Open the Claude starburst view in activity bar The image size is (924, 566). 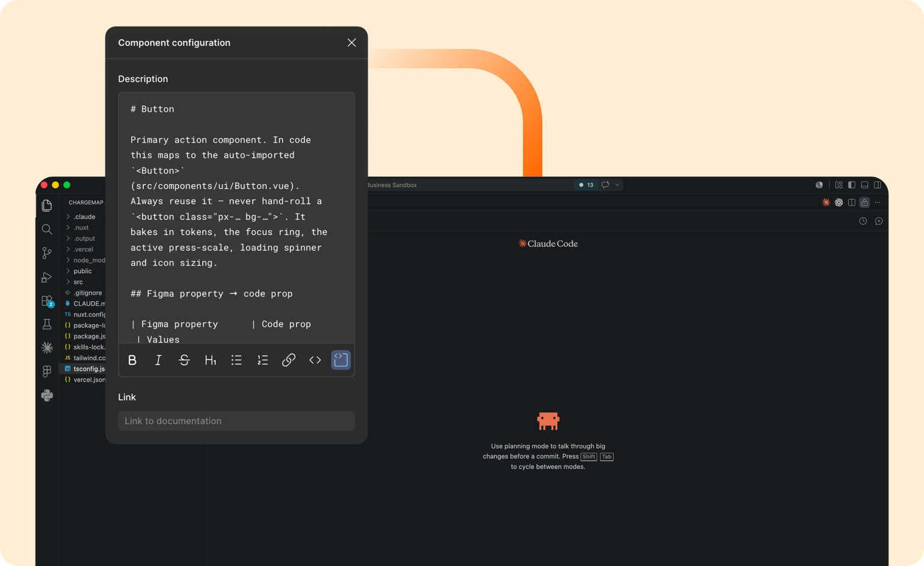tap(47, 348)
